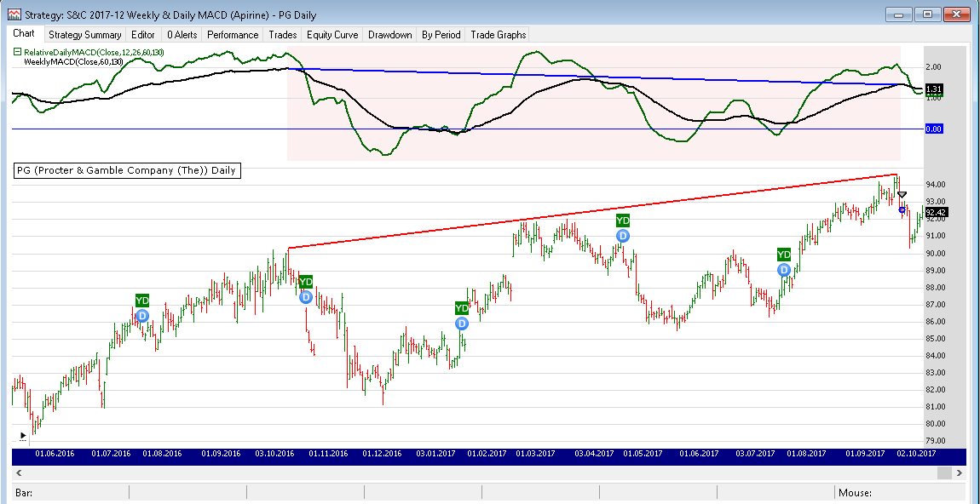The image size is (980, 504).
Task: Open the Strategy Summary tab
Action: click(x=84, y=35)
